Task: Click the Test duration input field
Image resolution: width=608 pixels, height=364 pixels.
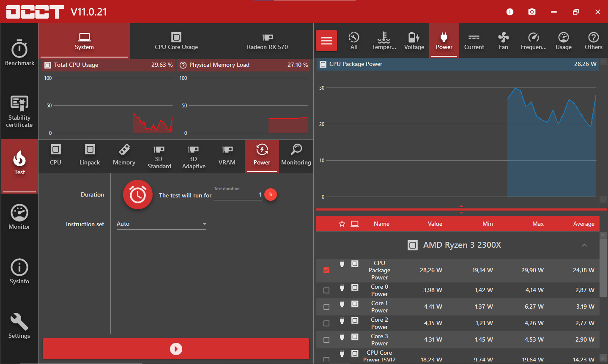Action: click(238, 195)
